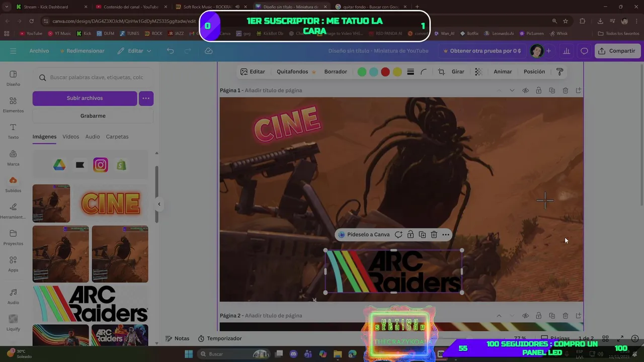Switch to the Imágenes tab
The height and width of the screenshot is (362, 644).
(44, 137)
